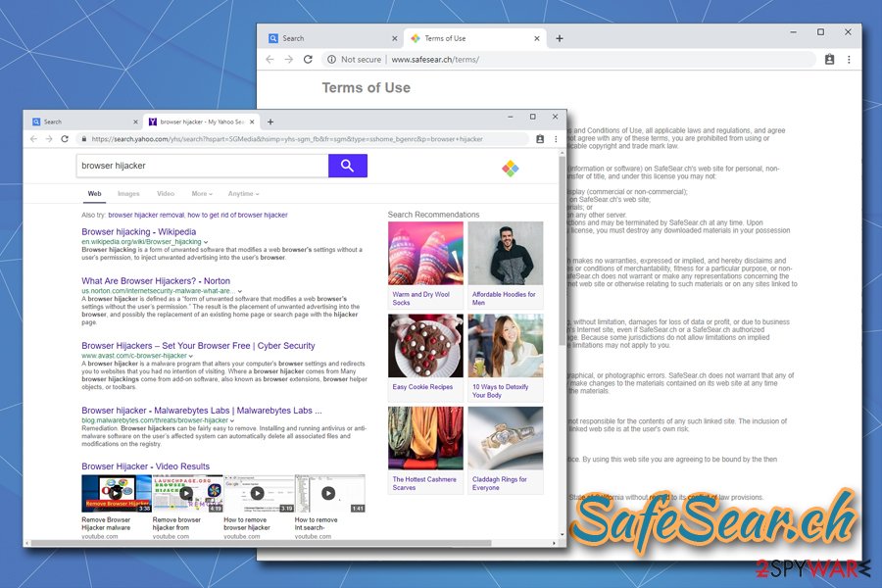Expand the More search filter dropdown
The height and width of the screenshot is (588, 882).
(202, 194)
